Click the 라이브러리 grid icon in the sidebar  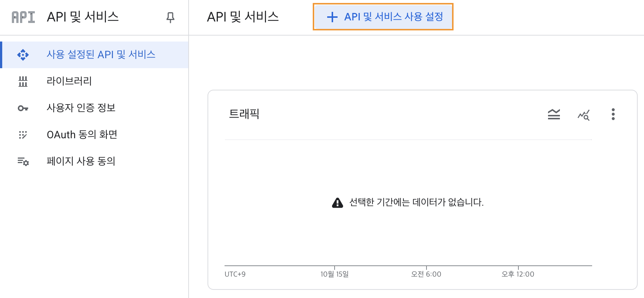[x=23, y=81]
